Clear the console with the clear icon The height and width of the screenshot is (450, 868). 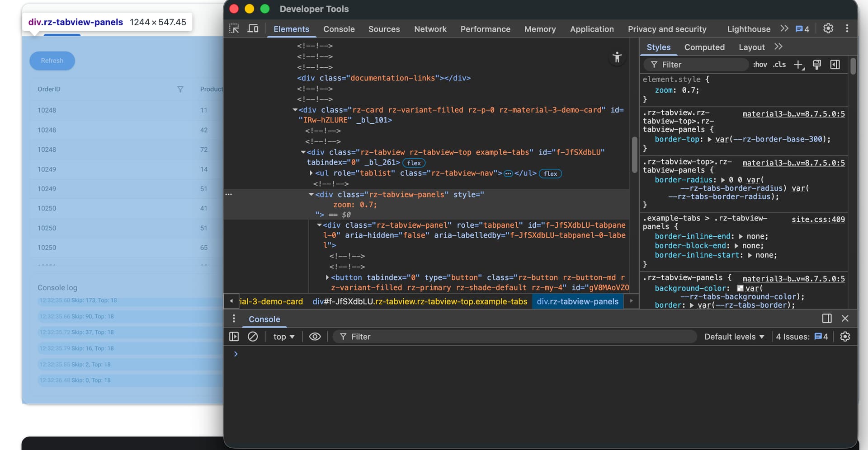pyautogui.click(x=253, y=337)
